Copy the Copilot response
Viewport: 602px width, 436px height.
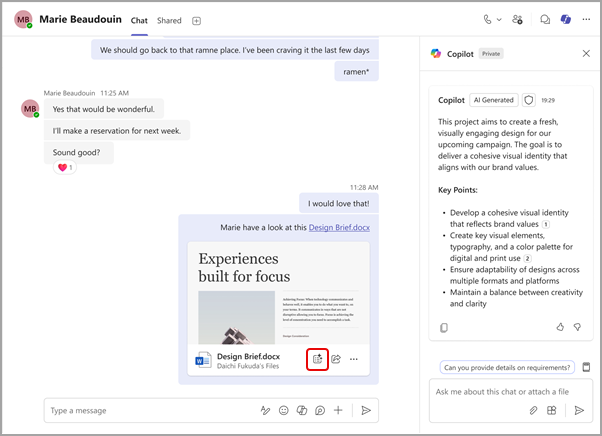pos(444,327)
